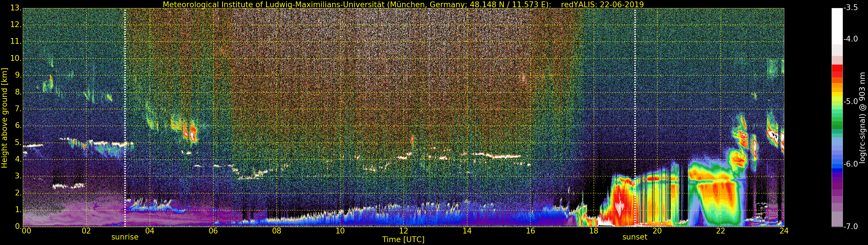Click time axis tick label '22'
Viewport: 868px width, 245px height.
tap(720, 231)
